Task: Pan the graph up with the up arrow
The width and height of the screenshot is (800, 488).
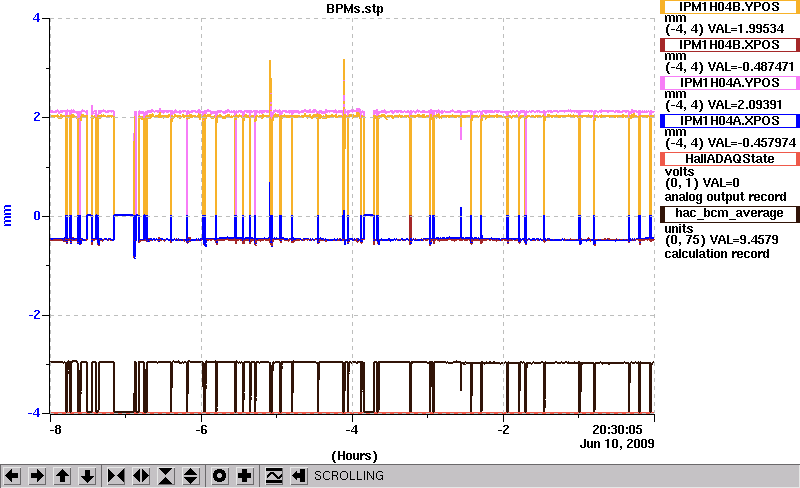Action: pos(62,476)
